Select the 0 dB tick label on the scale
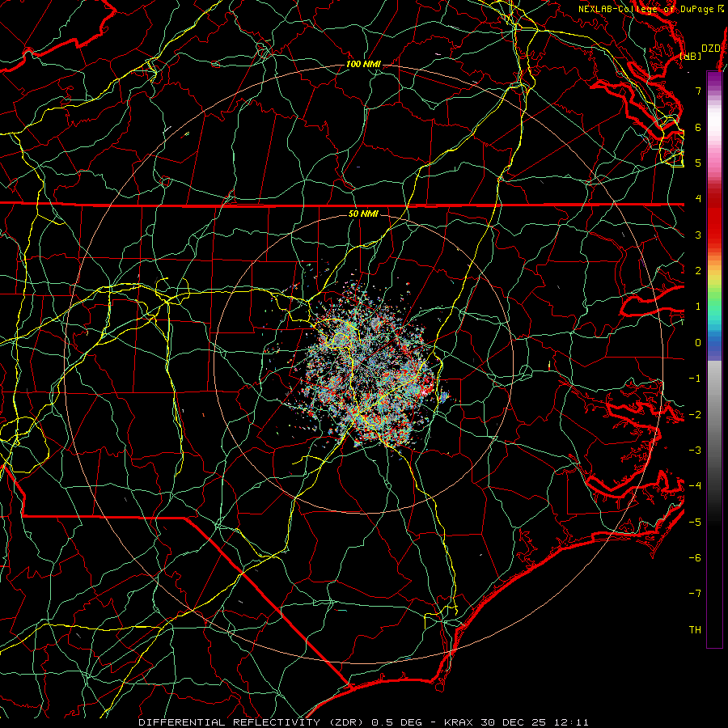 698,343
